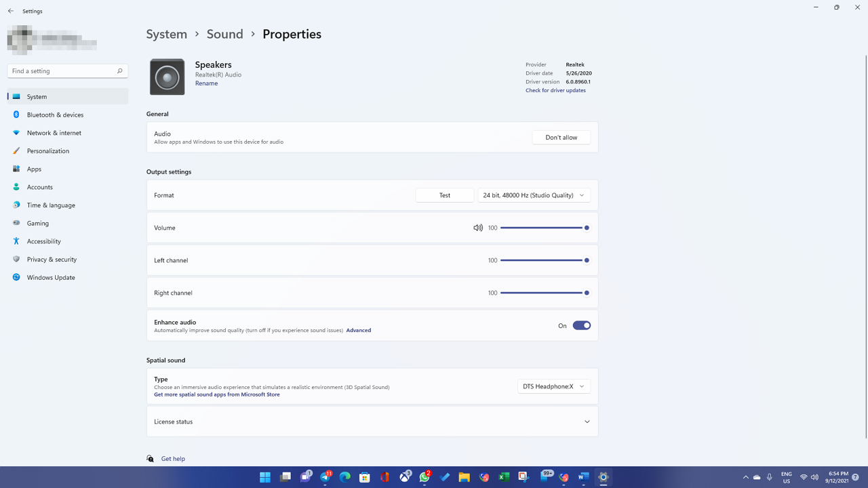Click the volume speaker mute icon
Image resolution: width=868 pixels, height=488 pixels.
tap(478, 228)
